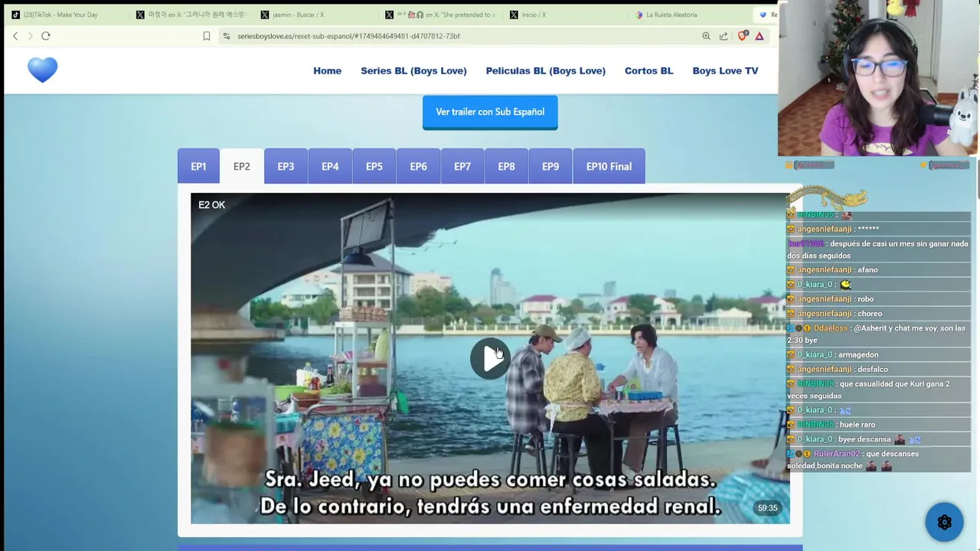Click the 59:35 video duration badge

tap(767, 508)
